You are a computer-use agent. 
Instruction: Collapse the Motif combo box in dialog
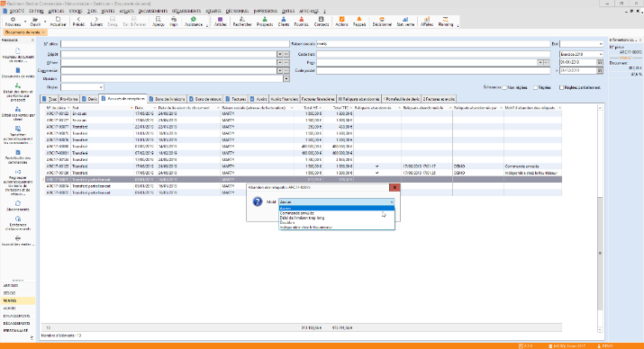[392, 201]
